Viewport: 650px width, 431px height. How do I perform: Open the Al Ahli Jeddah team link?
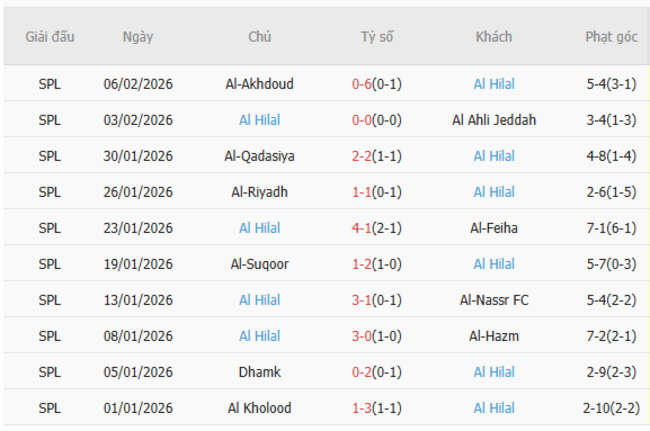pyautogui.click(x=494, y=120)
